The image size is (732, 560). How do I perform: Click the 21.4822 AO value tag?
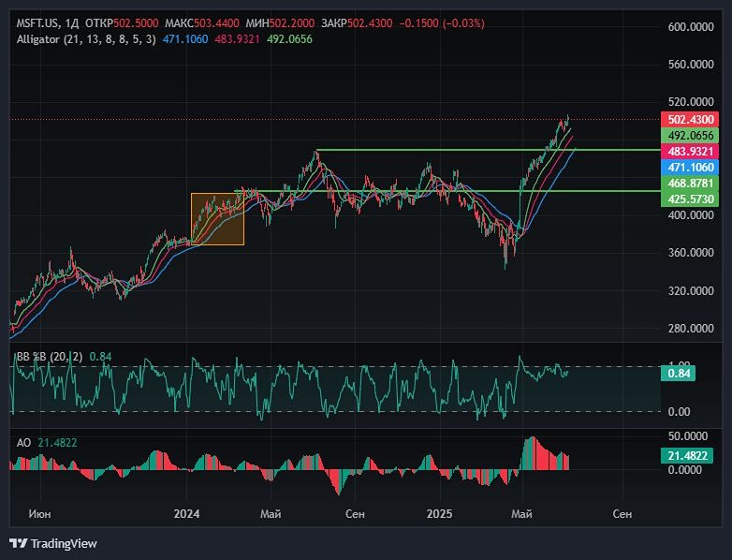tap(688, 454)
